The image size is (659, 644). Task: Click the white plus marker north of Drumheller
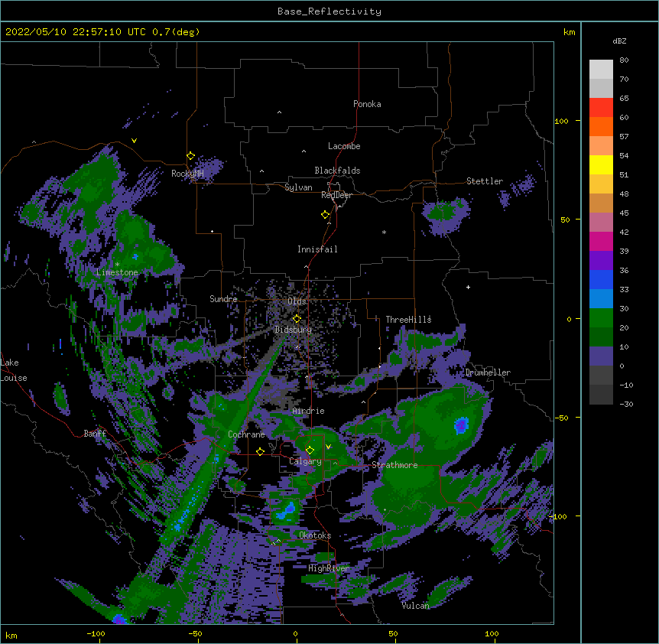tap(468, 287)
